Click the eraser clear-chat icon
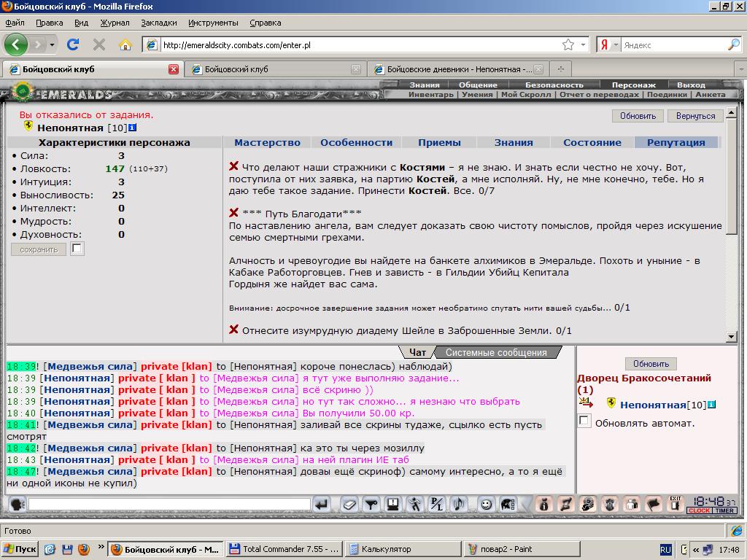Screen dimensions: 747x560 (349, 505)
